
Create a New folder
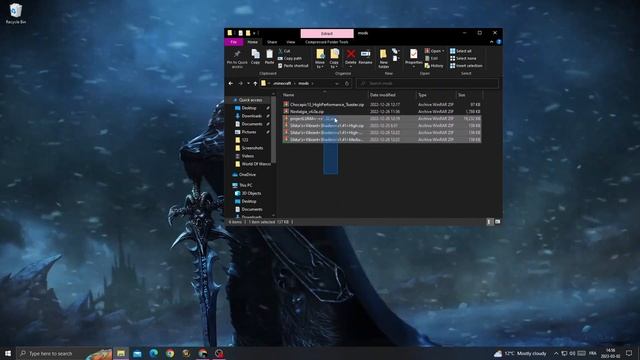click(x=383, y=58)
